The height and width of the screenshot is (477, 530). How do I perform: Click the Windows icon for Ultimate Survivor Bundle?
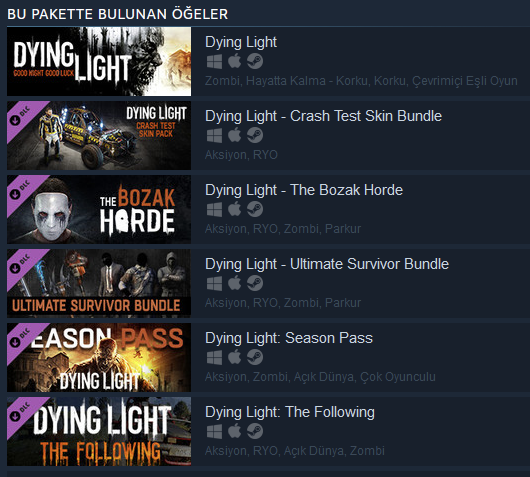click(x=214, y=284)
